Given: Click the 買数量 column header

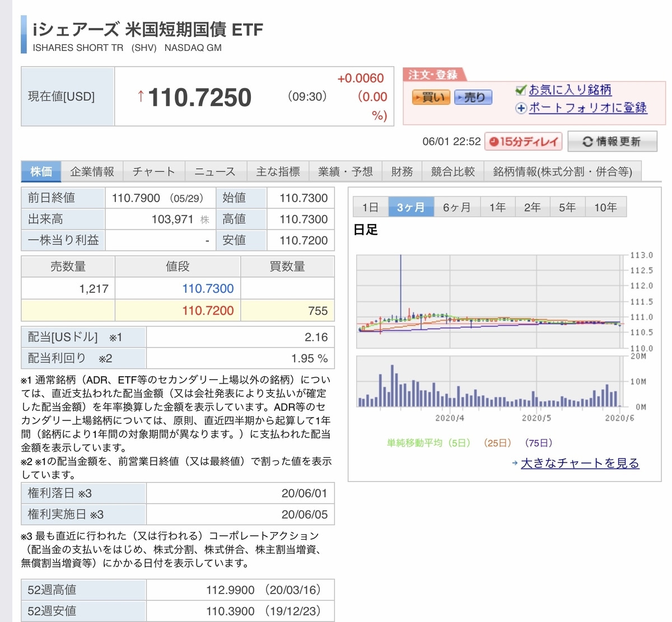Looking at the screenshot, I should (287, 266).
